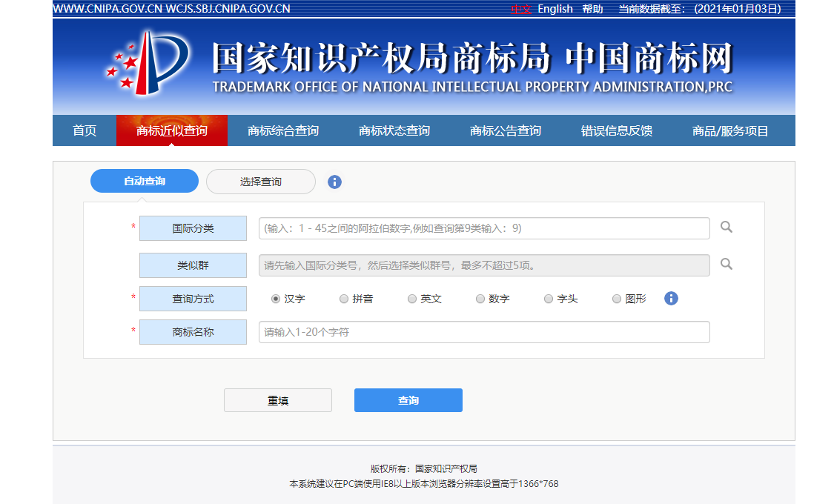
Task: Click the magnifier icon beside 类似群 field
Action: tap(727, 264)
